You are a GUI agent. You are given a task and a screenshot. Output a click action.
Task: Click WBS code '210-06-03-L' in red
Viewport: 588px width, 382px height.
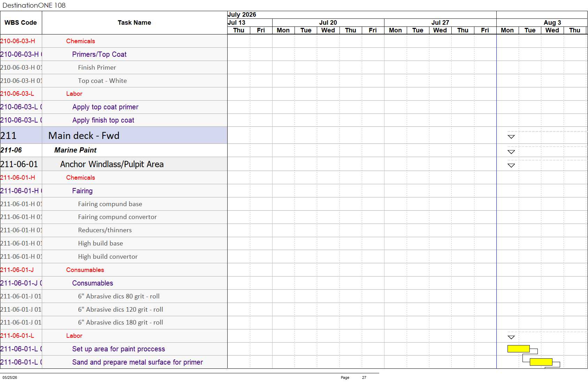[17, 94]
